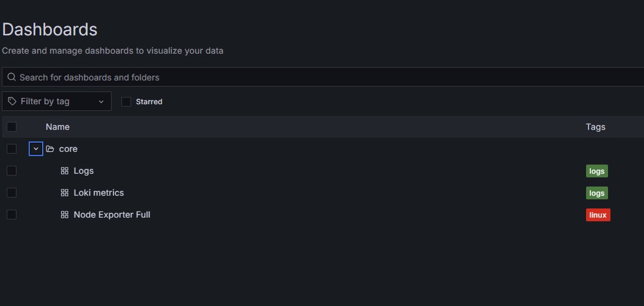644x306 pixels.
Task: Focus the Search for dashboards and folders field
Action: 323,77
